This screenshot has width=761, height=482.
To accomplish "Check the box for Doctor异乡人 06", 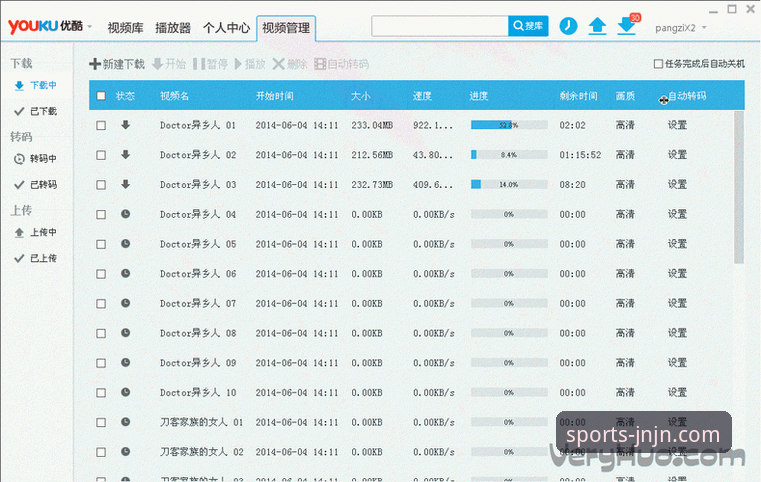I will click(x=101, y=274).
